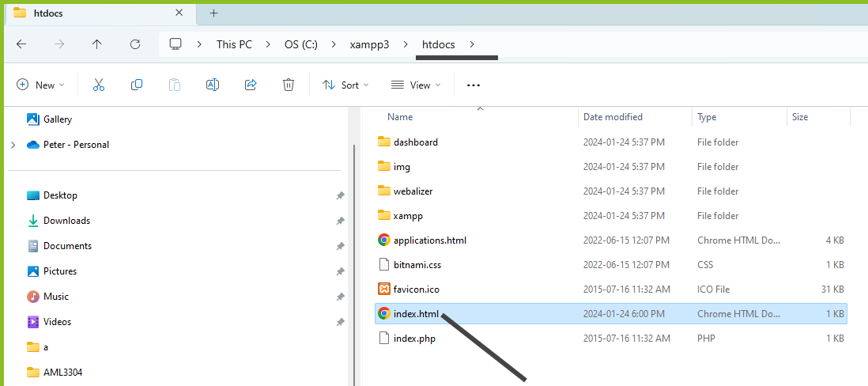868x386 pixels.
Task: Select the img folder name
Action: click(x=402, y=167)
